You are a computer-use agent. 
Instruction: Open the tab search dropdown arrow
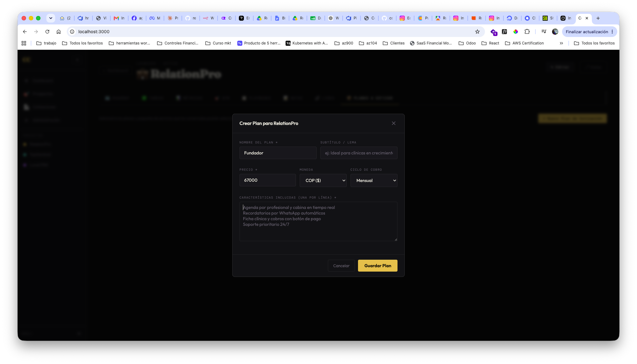51,18
